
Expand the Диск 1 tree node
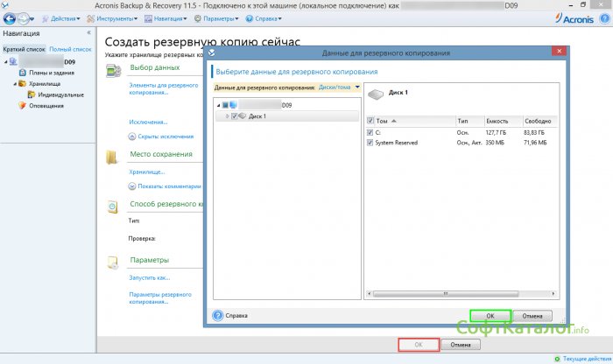227,115
